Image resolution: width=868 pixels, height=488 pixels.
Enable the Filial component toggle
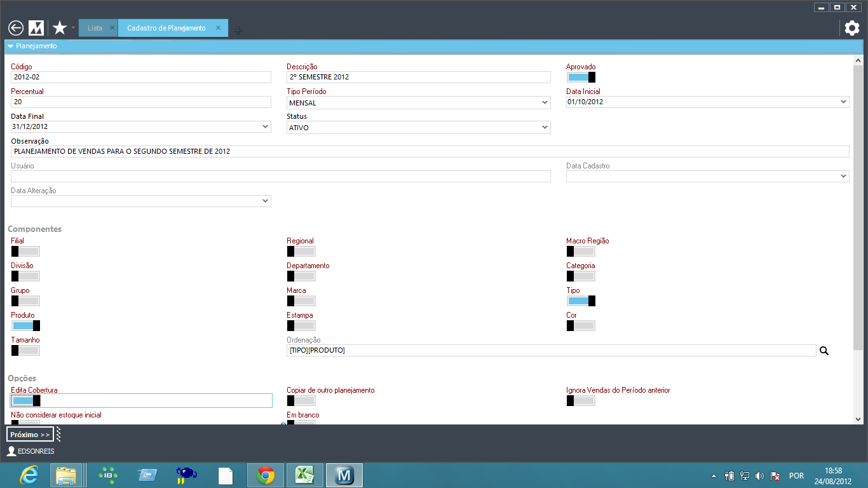(x=25, y=252)
